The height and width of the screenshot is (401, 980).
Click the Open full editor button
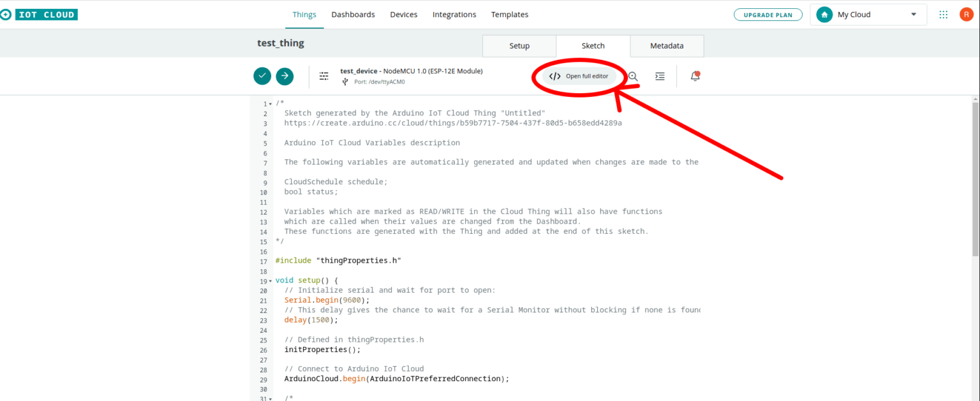[580, 76]
